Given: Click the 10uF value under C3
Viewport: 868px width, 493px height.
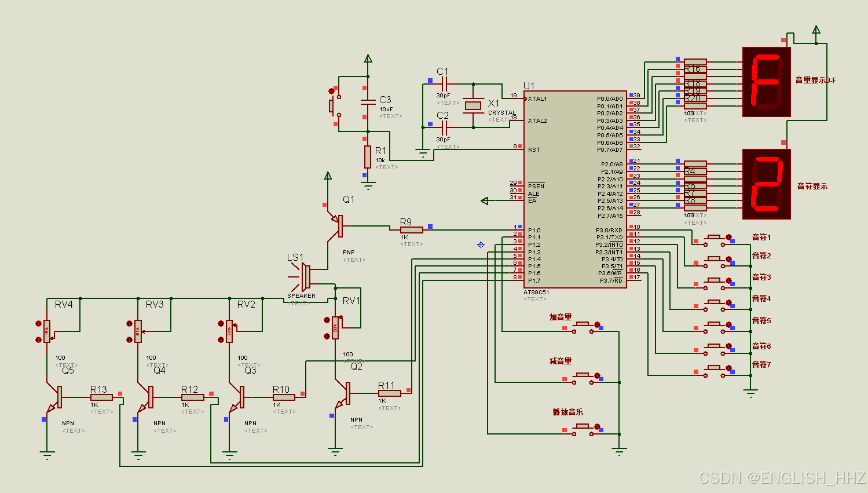Looking at the screenshot, I should [386, 109].
